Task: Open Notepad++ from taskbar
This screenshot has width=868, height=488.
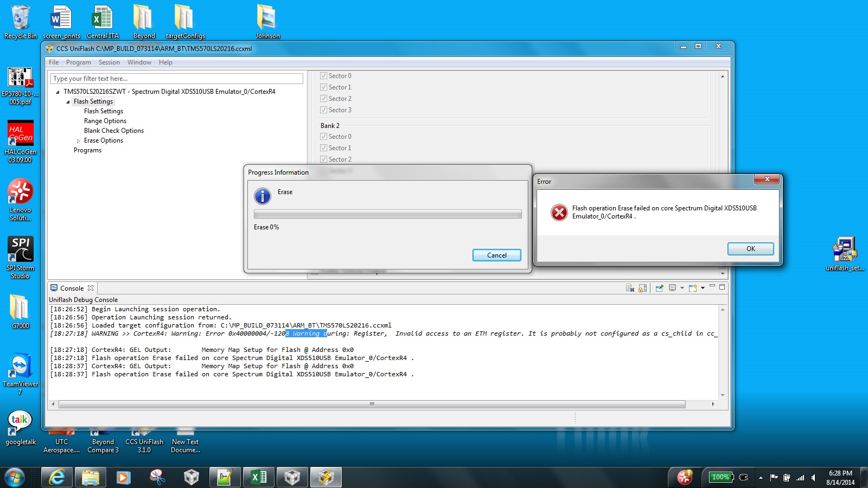Action: pos(225,477)
